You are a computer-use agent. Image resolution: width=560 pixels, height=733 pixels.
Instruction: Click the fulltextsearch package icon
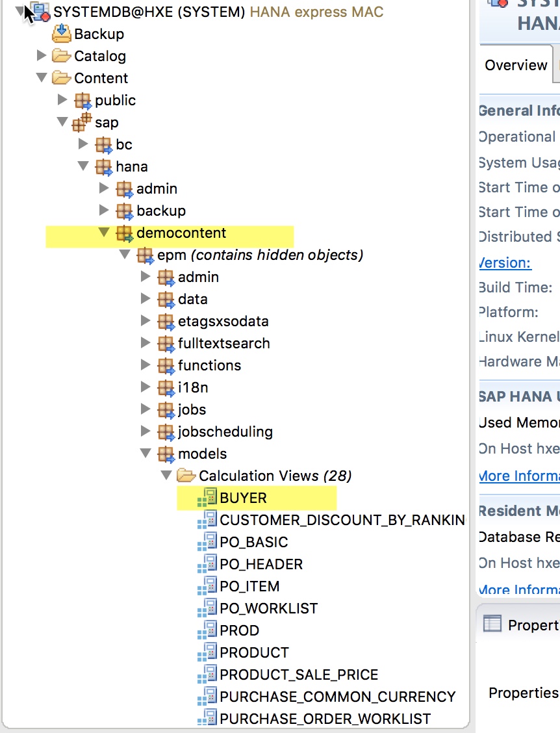166,344
